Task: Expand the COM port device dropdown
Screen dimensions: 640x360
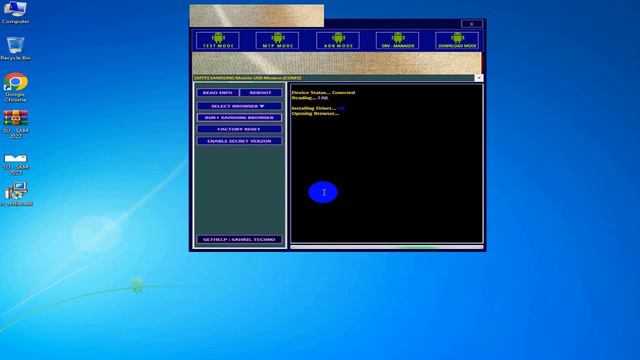Action: coord(479,78)
